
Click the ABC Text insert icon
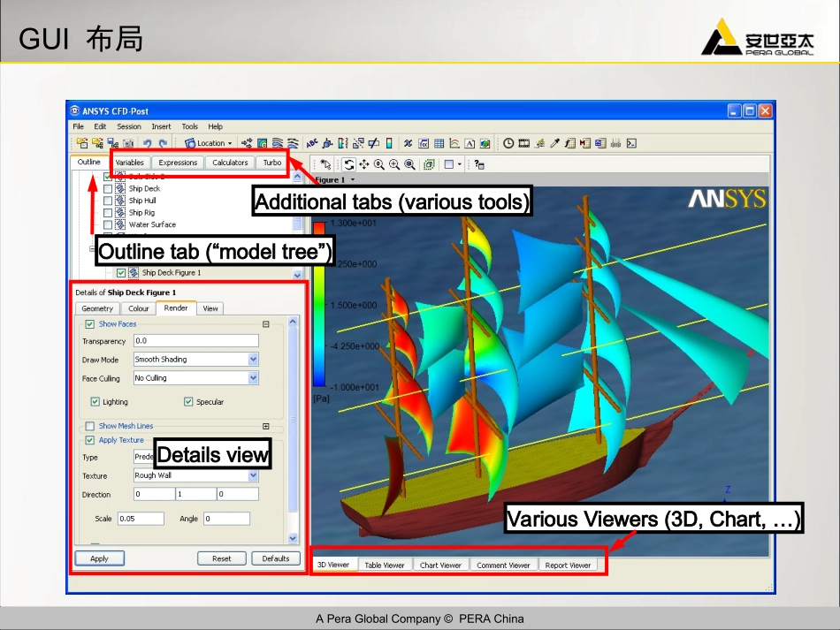point(312,143)
